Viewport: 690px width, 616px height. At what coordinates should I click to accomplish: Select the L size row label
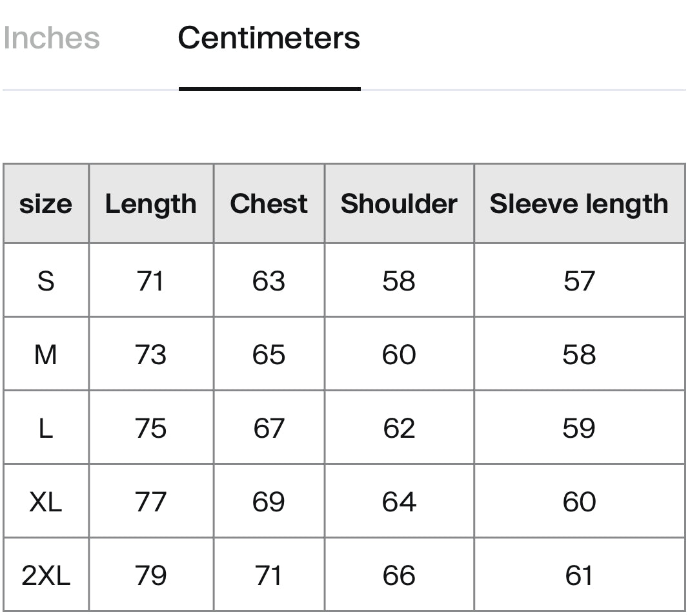46,428
